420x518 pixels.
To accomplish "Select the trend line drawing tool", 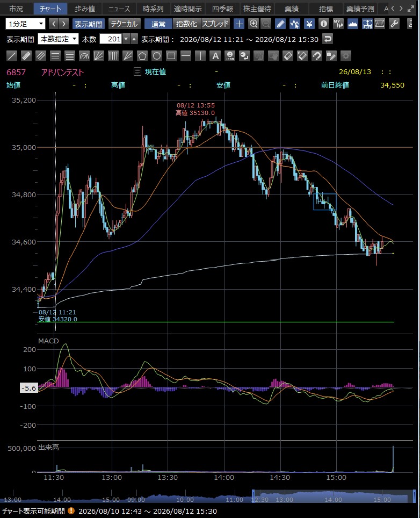I will [x=12, y=56].
